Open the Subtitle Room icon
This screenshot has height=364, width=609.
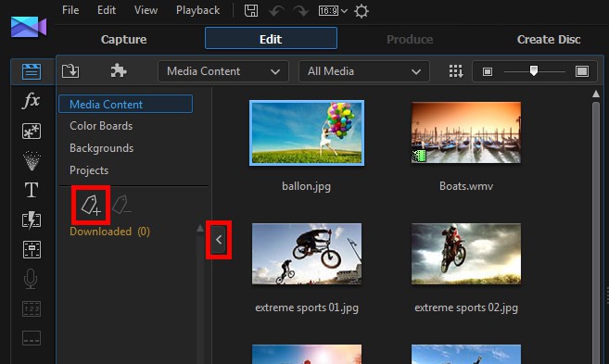tap(32, 338)
